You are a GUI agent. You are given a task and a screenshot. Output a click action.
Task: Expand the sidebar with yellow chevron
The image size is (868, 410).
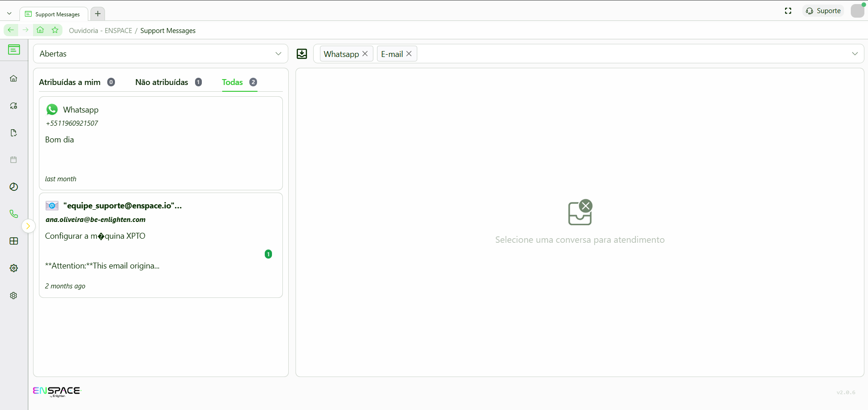(x=28, y=226)
